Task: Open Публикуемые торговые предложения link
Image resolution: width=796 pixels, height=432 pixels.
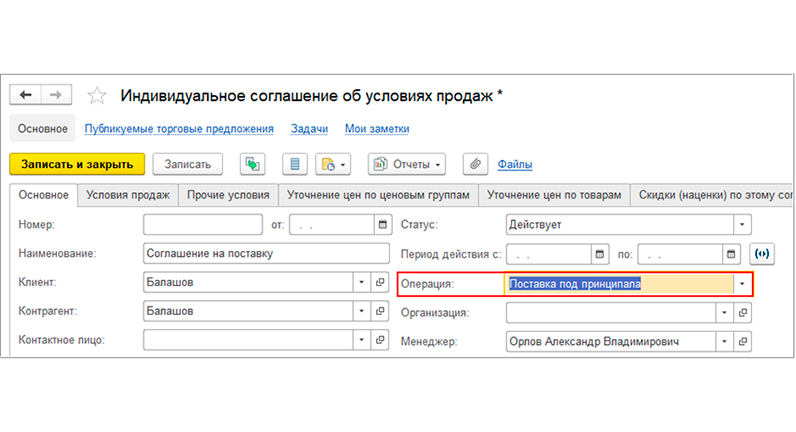Action: point(179,128)
